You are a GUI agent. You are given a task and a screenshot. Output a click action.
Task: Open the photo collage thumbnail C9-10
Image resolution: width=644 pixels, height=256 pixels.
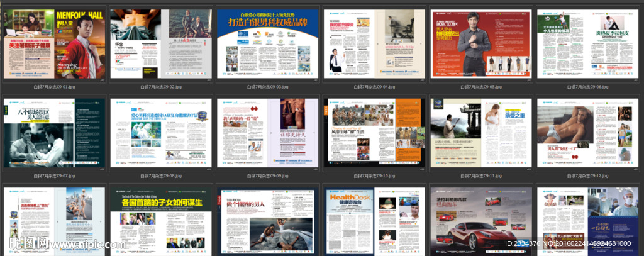374,133
